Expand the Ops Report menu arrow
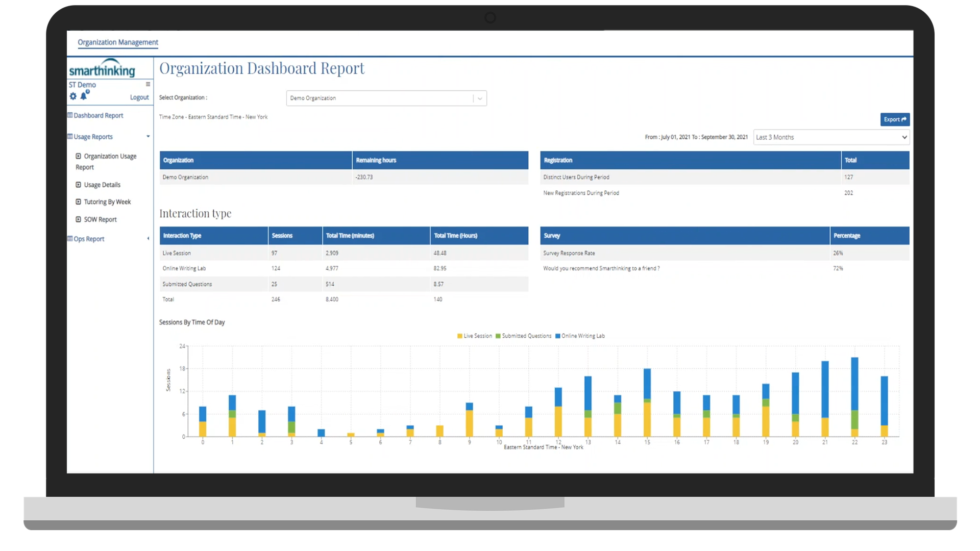Screen dimensions: 980x551 [x=148, y=239]
